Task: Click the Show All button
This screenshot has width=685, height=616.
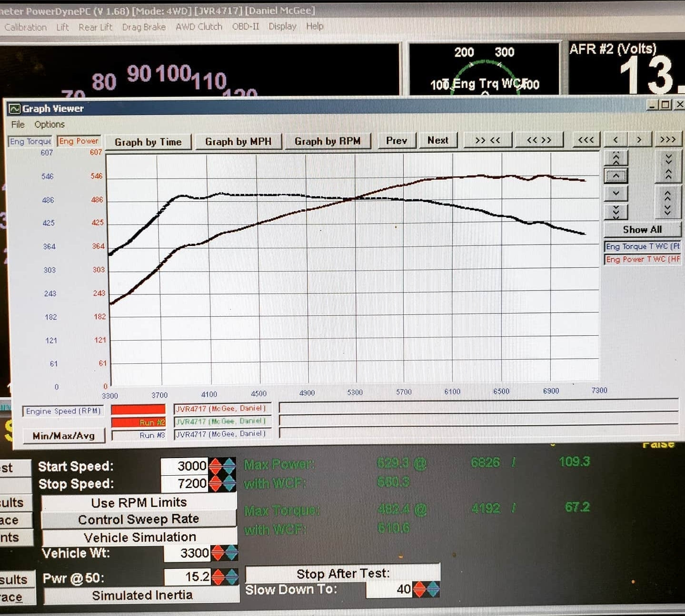Action: click(x=642, y=230)
